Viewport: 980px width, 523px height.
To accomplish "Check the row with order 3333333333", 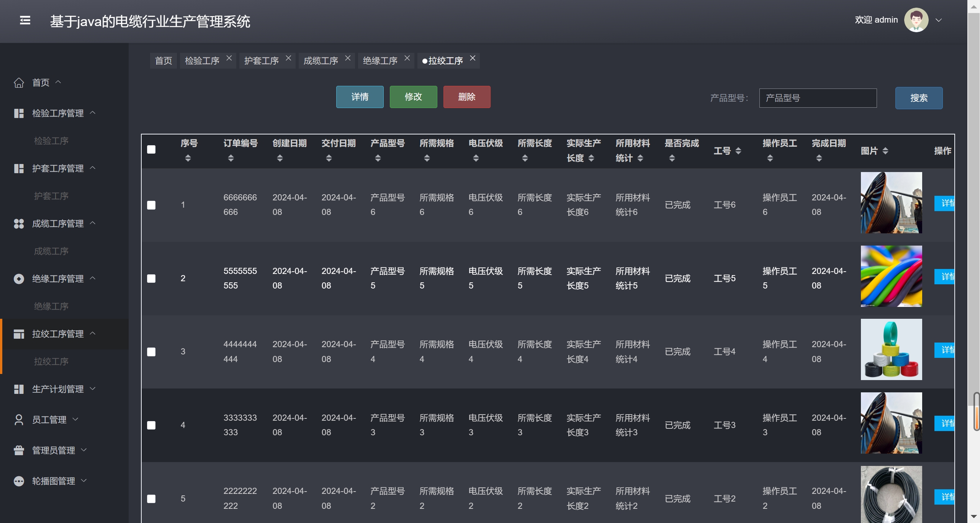I will pyautogui.click(x=151, y=425).
